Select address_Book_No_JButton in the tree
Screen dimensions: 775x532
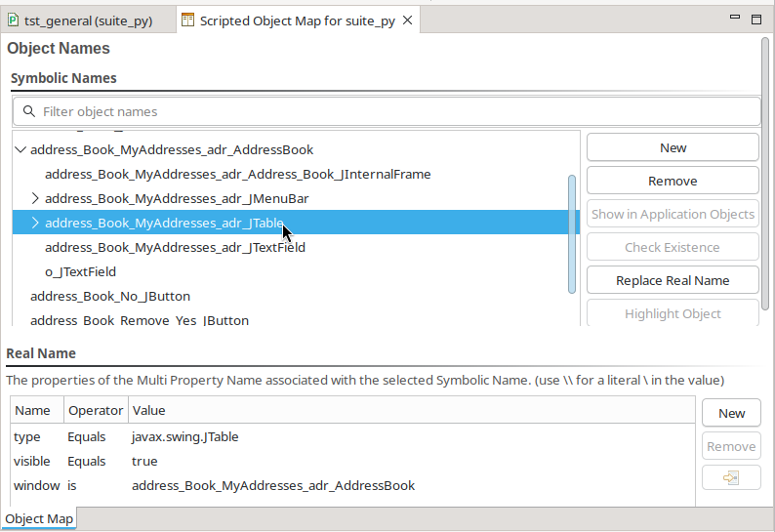[x=110, y=297]
